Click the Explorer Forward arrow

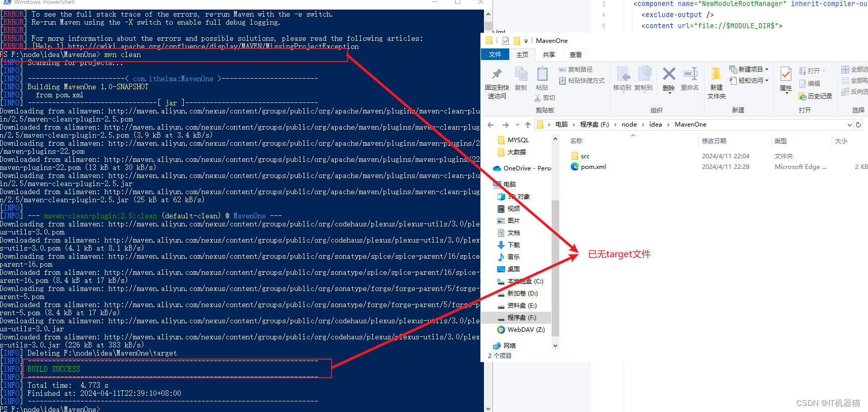pos(505,125)
